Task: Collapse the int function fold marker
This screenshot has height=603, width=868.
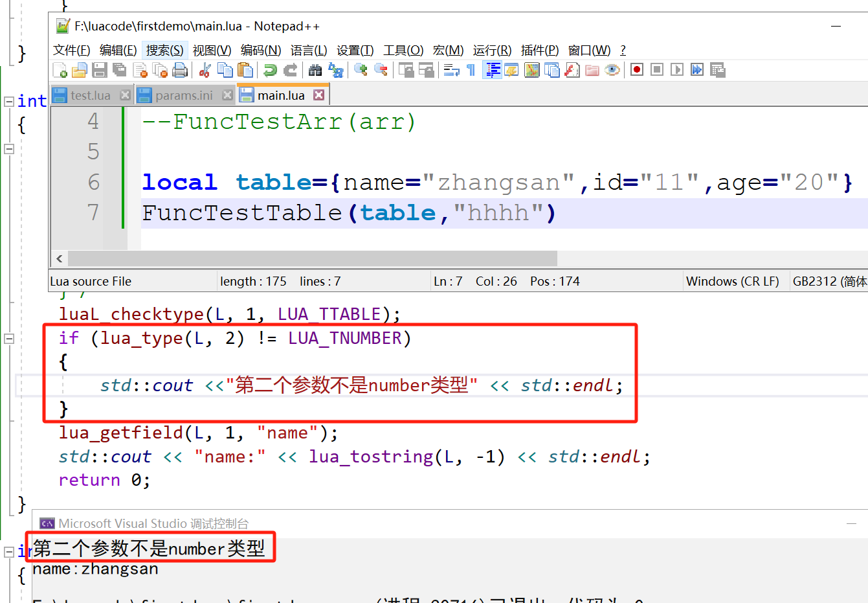Action: 9,102
